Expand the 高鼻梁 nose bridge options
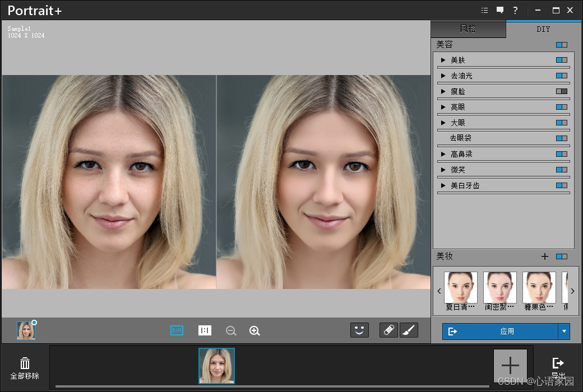 click(x=443, y=154)
